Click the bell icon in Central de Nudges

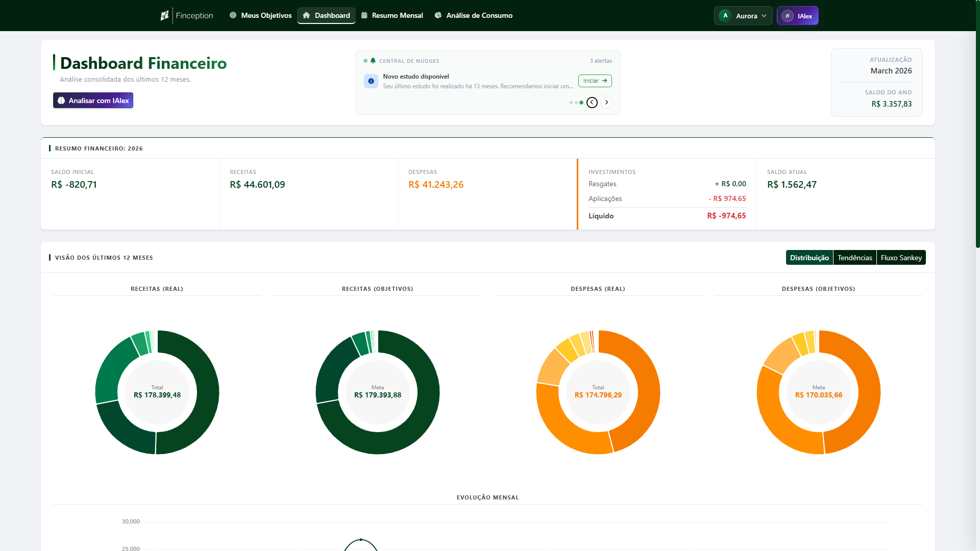[x=373, y=61]
